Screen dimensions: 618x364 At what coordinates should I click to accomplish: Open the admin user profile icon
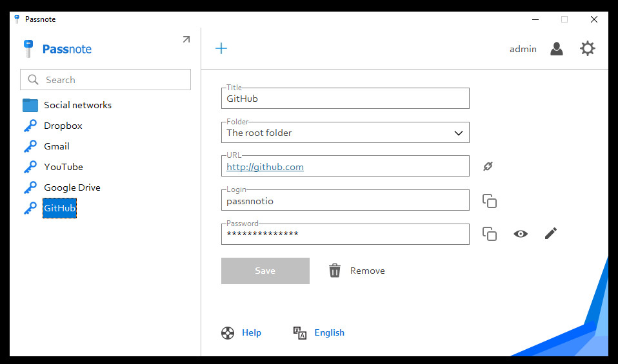pyautogui.click(x=557, y=49)
